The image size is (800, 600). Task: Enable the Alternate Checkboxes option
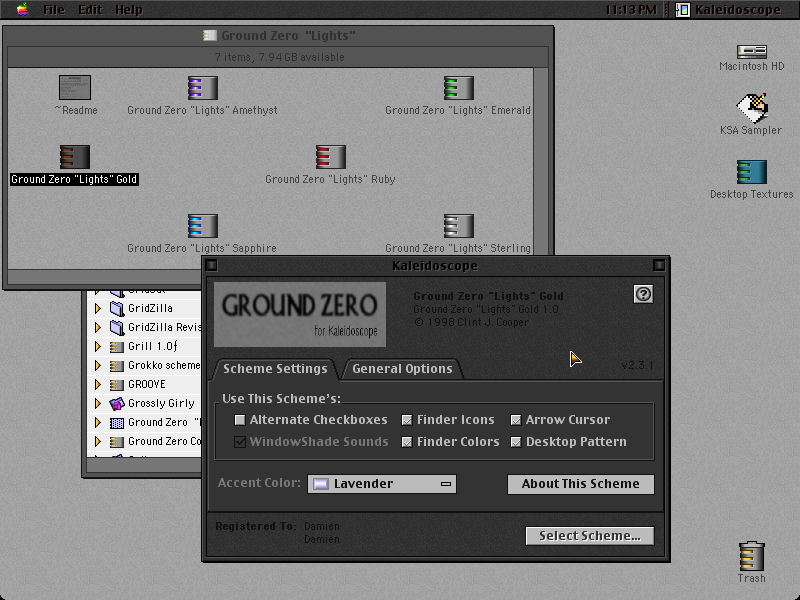pyautogui.click(x=240, y=420)
